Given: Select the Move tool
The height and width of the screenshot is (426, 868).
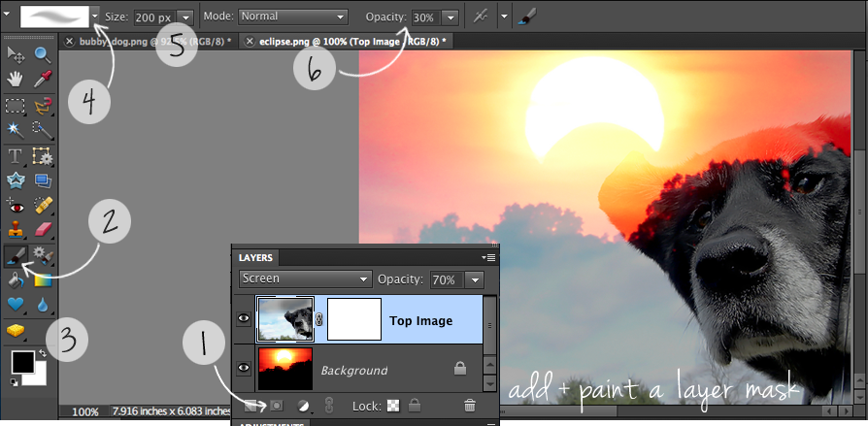Looking at the screenshot, I should (15, 55).
